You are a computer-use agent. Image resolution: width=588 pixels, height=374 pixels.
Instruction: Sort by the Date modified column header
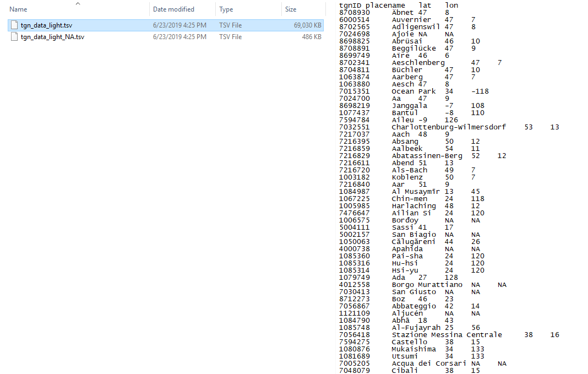tap(173, 9)
